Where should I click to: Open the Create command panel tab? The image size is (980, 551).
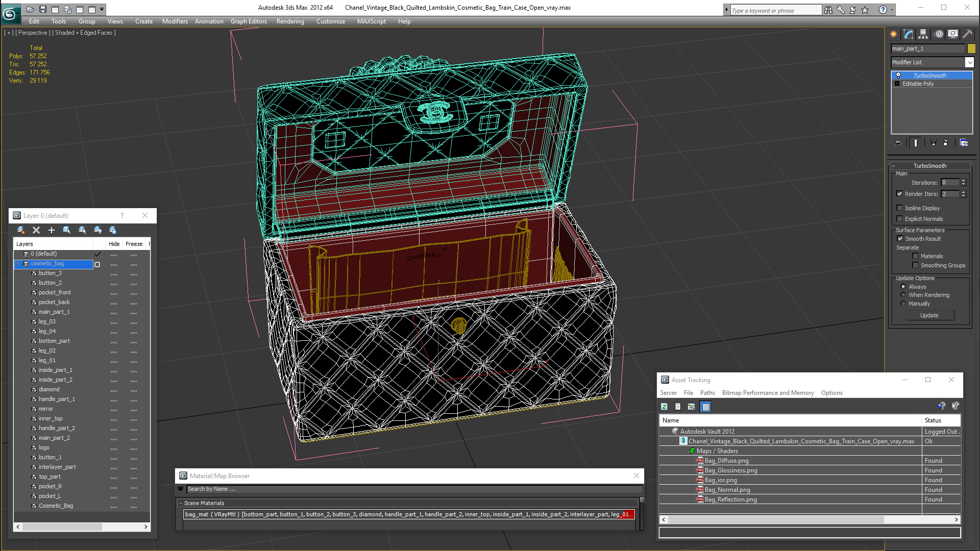pyautogui.click(x=894, y=34)
